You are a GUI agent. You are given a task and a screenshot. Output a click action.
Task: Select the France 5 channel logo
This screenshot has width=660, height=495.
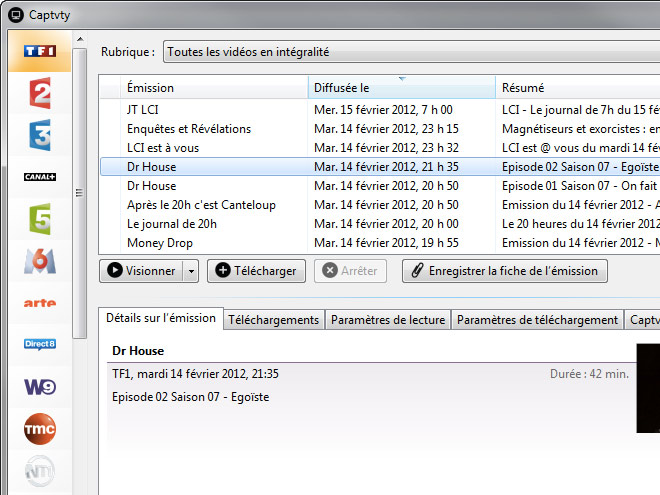(x=40, y=219)
